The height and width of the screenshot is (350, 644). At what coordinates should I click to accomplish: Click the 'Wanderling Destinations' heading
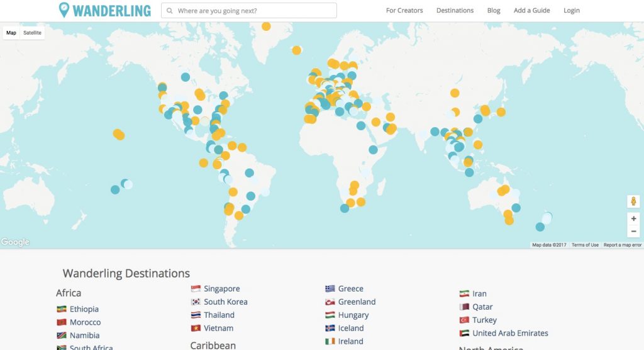coord(126,273)
